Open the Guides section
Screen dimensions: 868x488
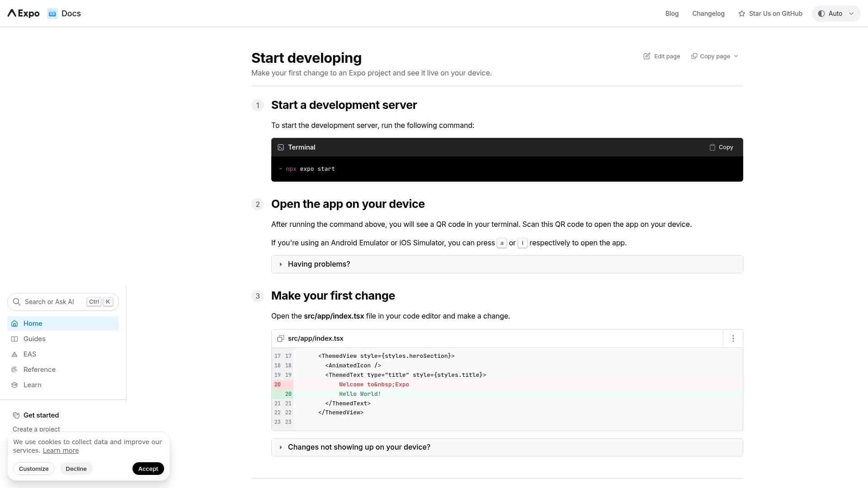pyautogui.click(x=33, y=338)
